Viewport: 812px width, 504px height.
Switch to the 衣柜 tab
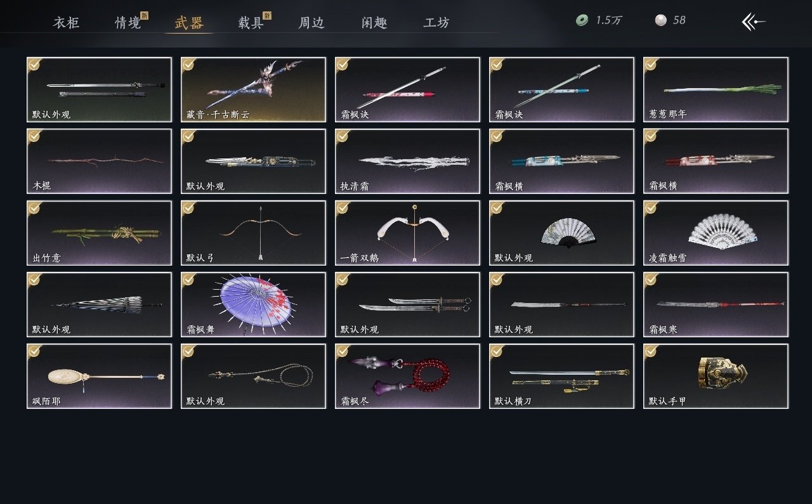(66, 23)
